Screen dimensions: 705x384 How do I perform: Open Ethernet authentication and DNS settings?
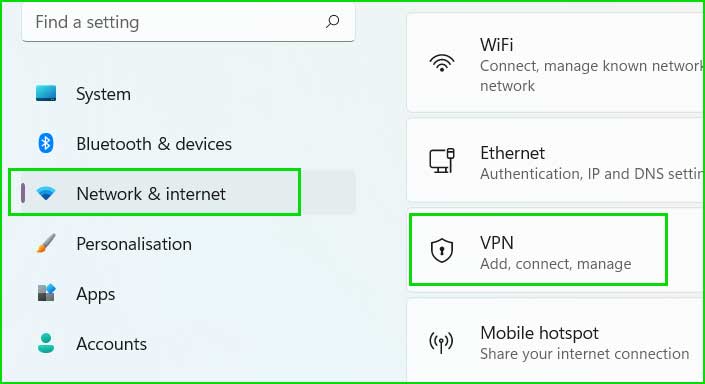[x=556, y=161]
